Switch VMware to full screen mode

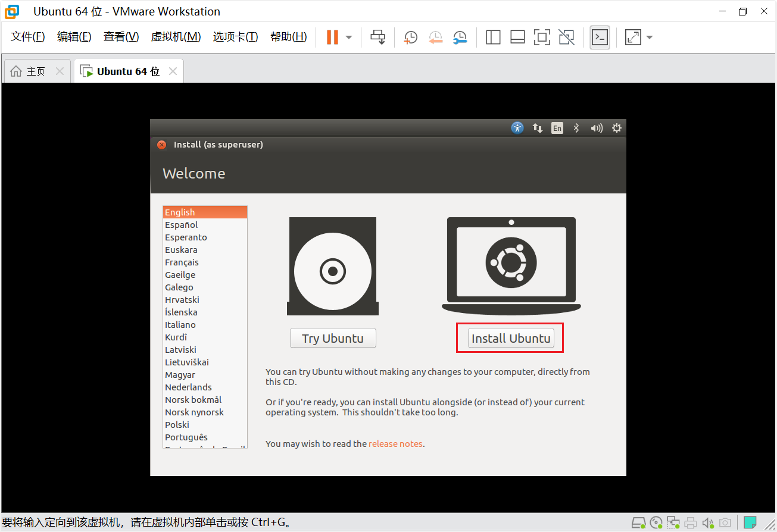point(542,37)
